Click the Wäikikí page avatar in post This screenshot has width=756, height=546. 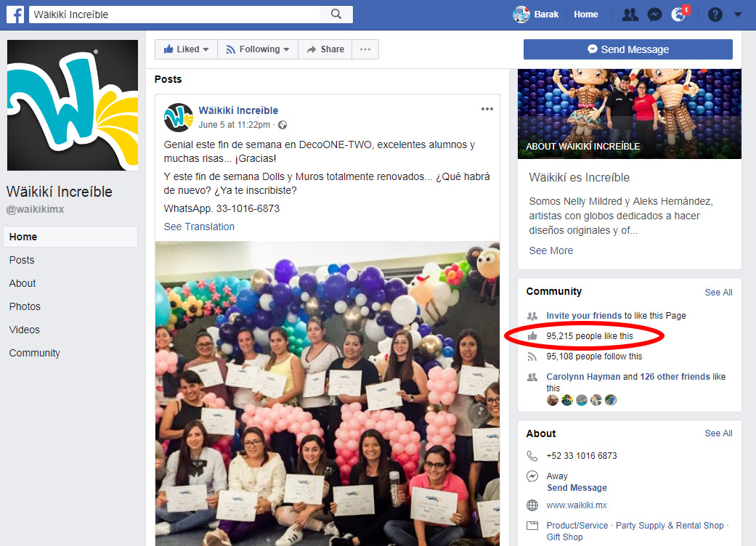[x=178, y=117]
